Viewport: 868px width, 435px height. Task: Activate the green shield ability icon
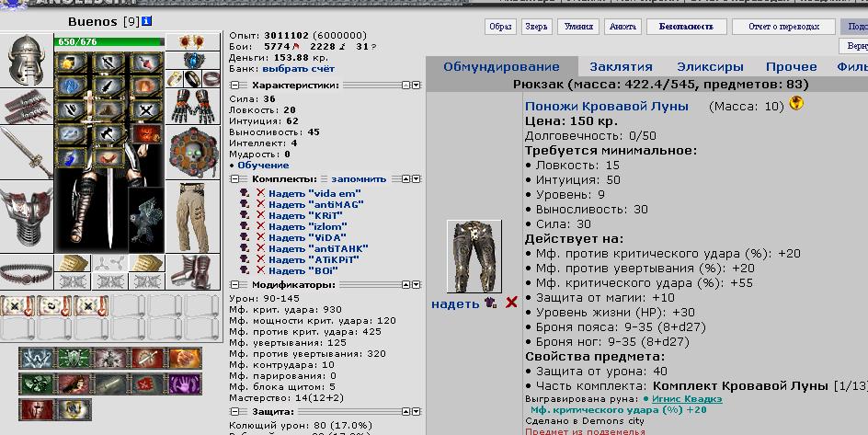click(x=73, y=358)
